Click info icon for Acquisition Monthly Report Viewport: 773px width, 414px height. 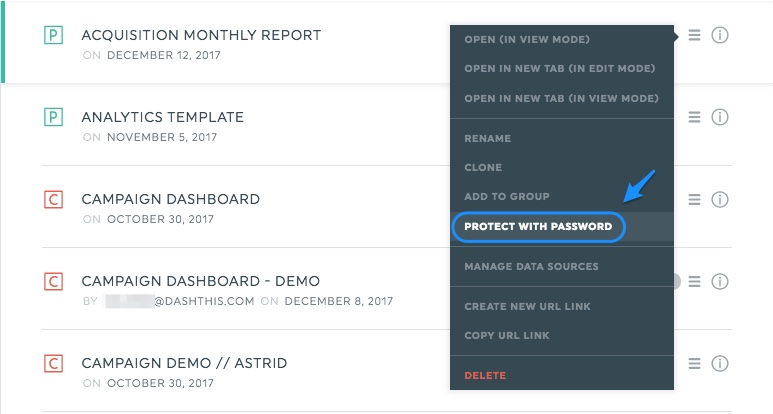[x=720, y=35]
